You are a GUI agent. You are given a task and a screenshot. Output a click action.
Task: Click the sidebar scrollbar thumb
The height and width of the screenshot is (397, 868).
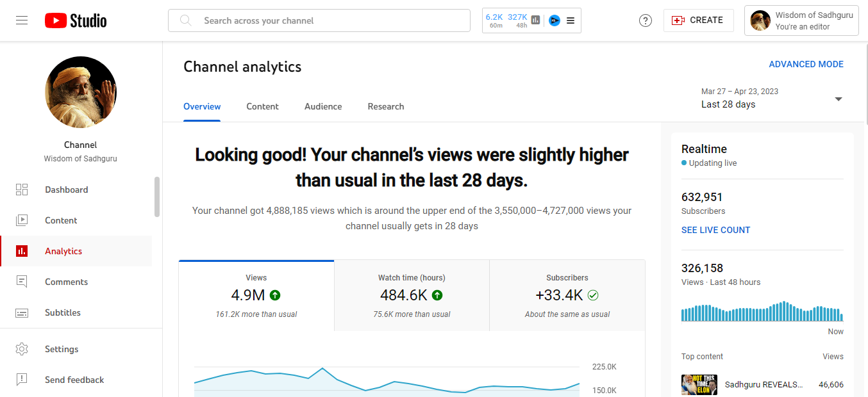(x=157, y=197)
